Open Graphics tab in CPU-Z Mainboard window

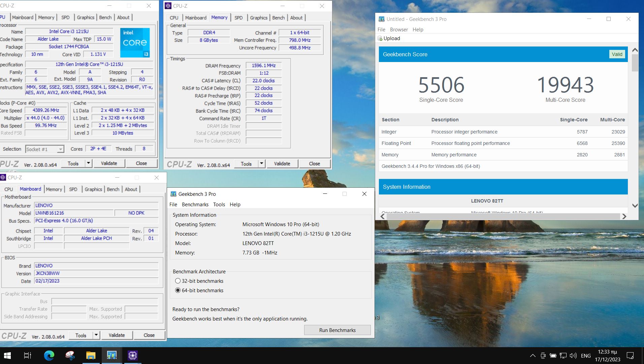point(93,189)
